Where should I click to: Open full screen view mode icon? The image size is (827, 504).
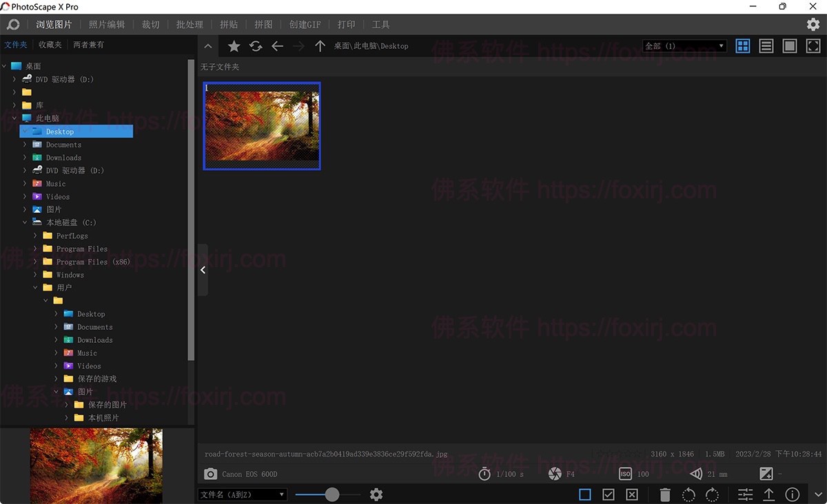(x=813, y=45)
